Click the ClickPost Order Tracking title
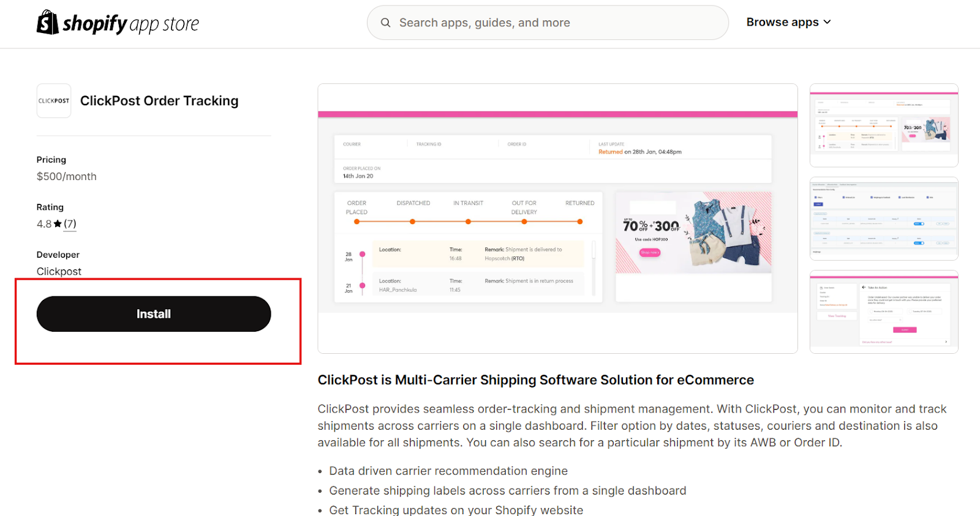The image size is (980, 516). [159, 101]
